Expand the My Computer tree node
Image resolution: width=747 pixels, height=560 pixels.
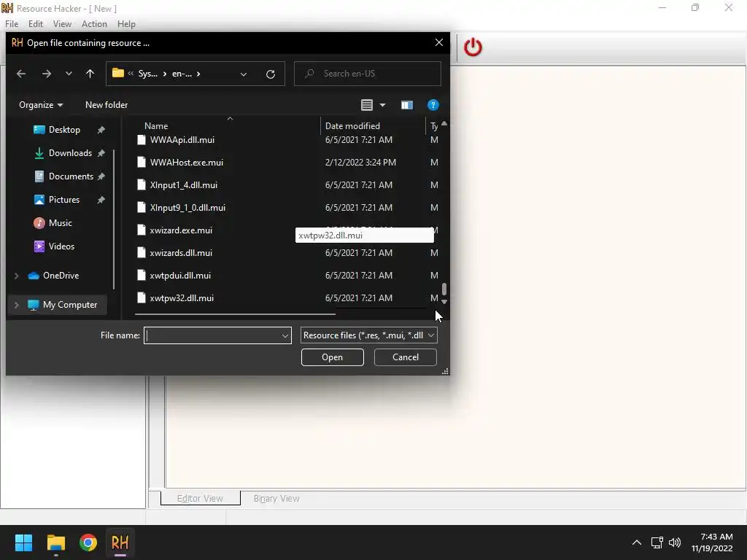pos(16,305)
